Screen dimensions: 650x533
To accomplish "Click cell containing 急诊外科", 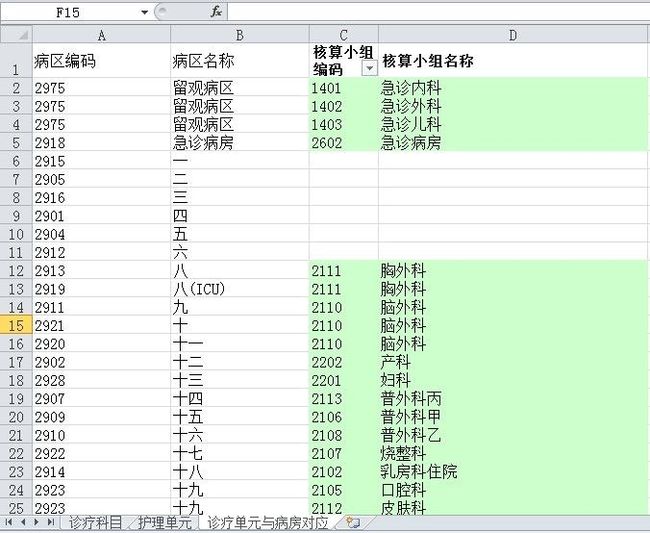I will [513, 106].
